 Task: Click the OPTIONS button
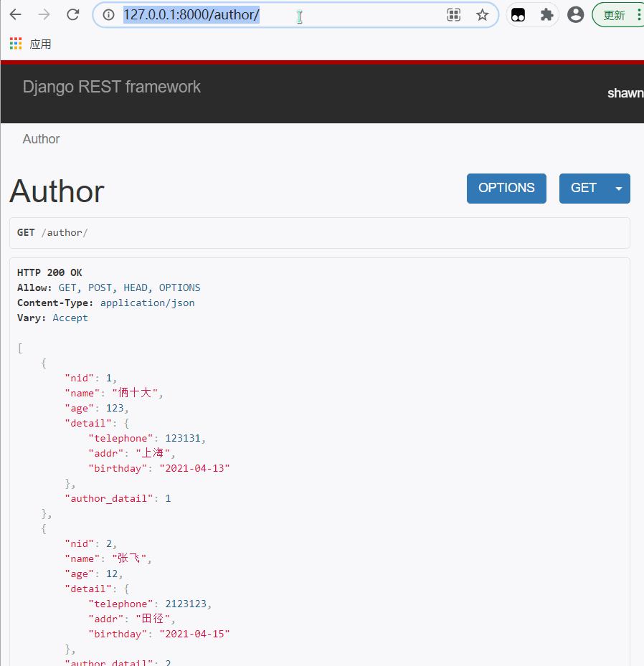tap(506, 188)
